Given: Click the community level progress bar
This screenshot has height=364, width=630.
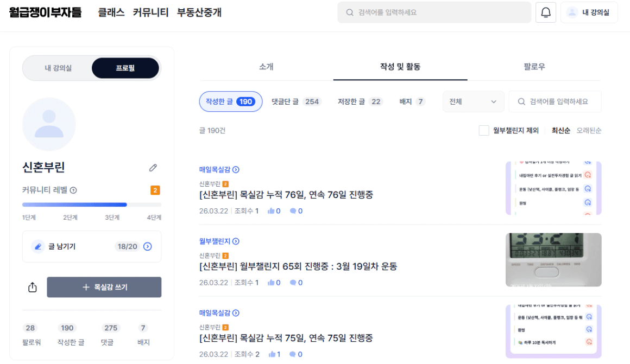Looking at the screenshot, I should click(92, 205).
